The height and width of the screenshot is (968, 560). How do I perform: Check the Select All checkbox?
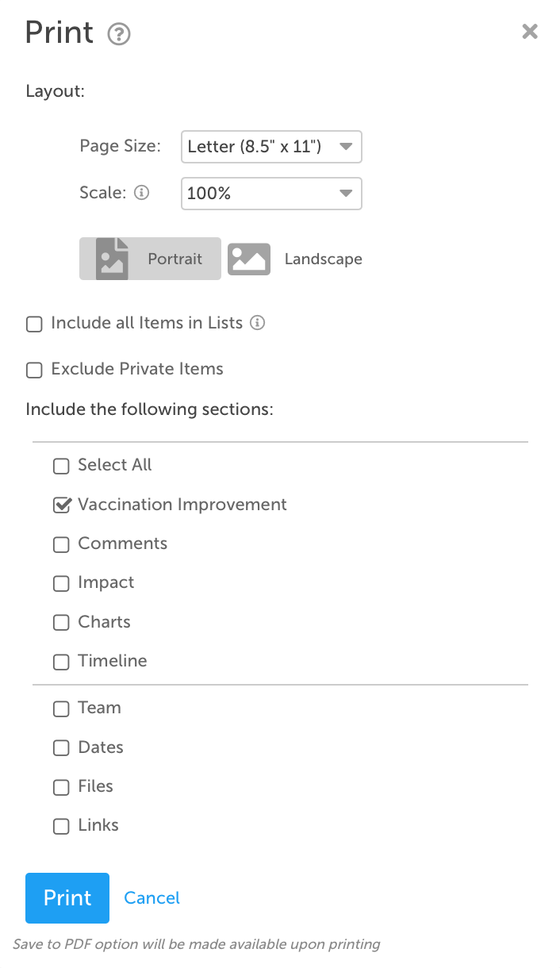(61, 467)
